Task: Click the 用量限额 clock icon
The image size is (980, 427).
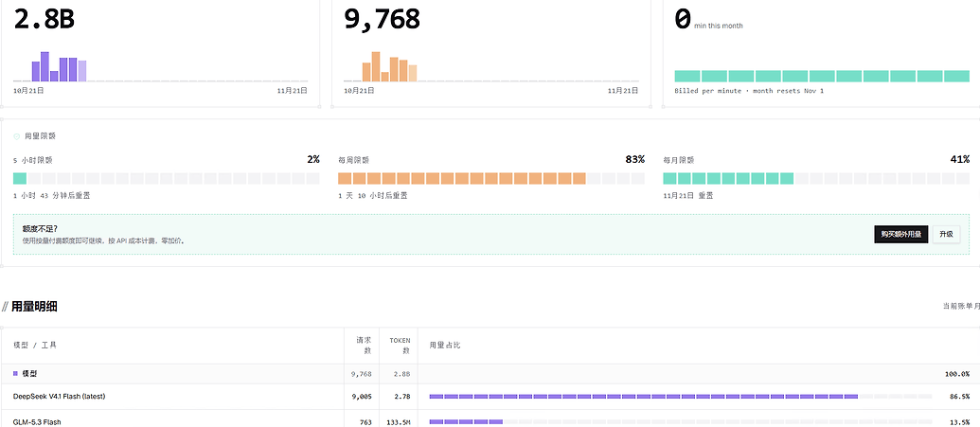Action: pyautogui.click(x=17, y=136)
